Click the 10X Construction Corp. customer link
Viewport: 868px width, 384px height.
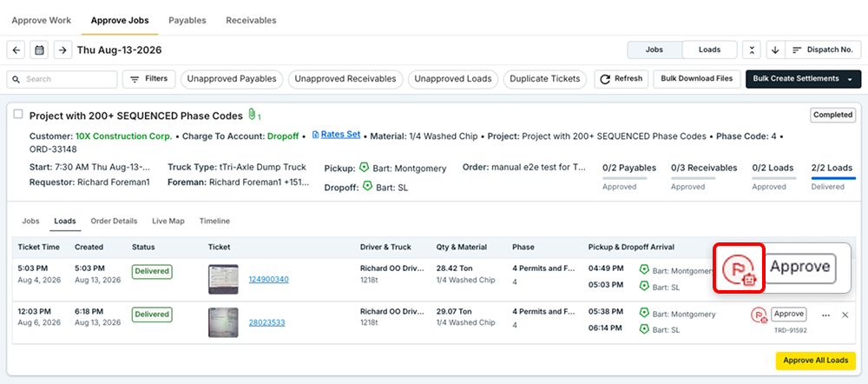124,136
